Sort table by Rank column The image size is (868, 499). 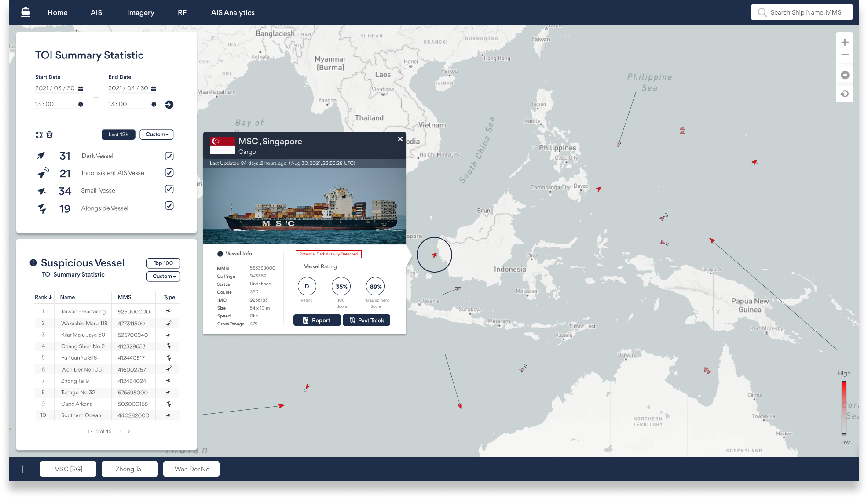point(44,297)
